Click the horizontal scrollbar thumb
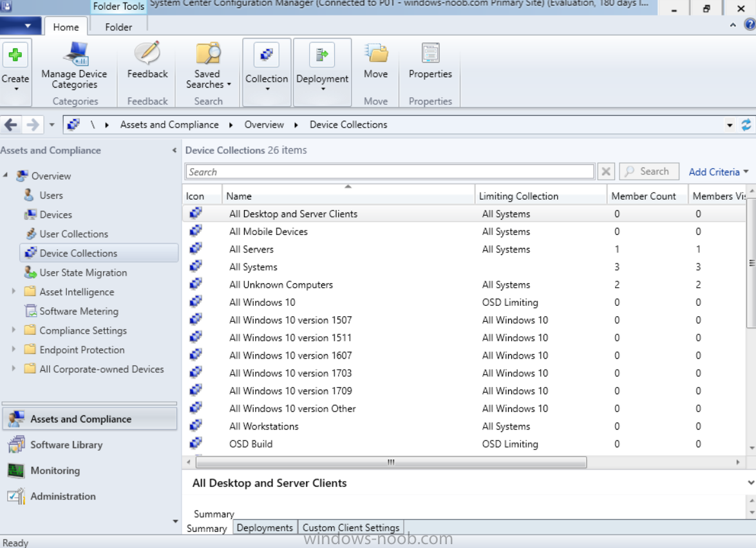The width and height of the screenshot is (756, 548). pos(391,462)
